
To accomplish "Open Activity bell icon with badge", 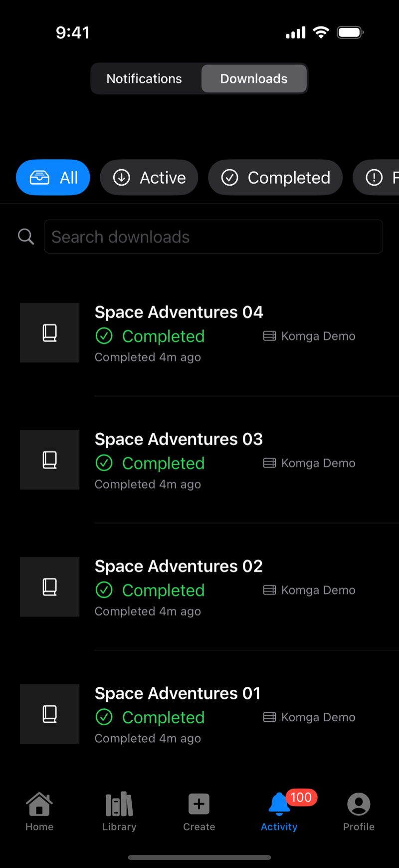I will (x=279, y=804).
